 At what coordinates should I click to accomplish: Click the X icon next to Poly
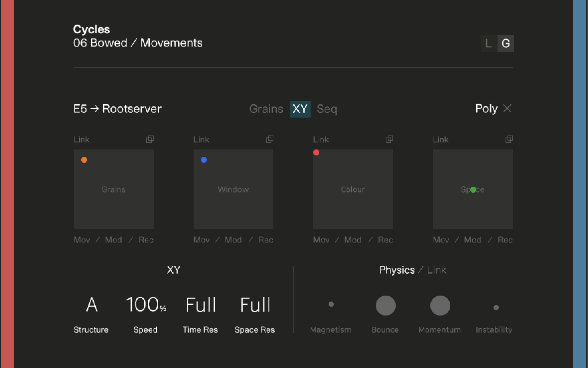tap(507, 108)
